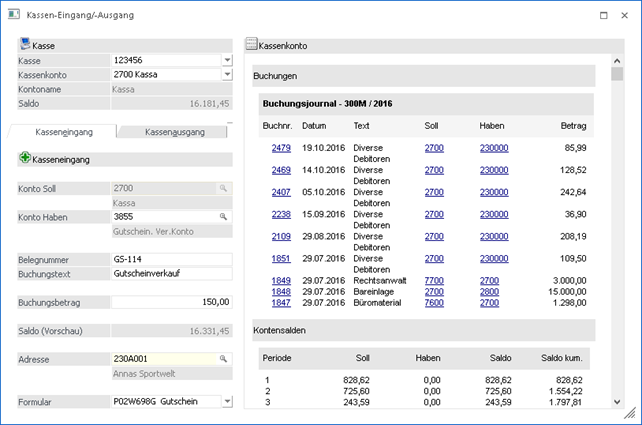Click Soll account 7700 of Rechtsanwalt entry
The width and height of the screenshot is (642, 425).
coord(434,280)
